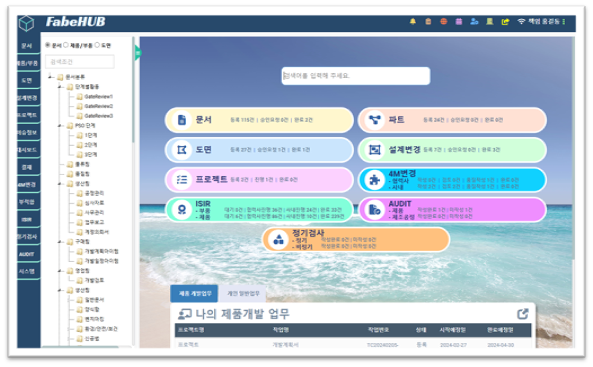Select the 도면 radio button
This screenshot has height=367, width=593.
(x=97, y=45)
